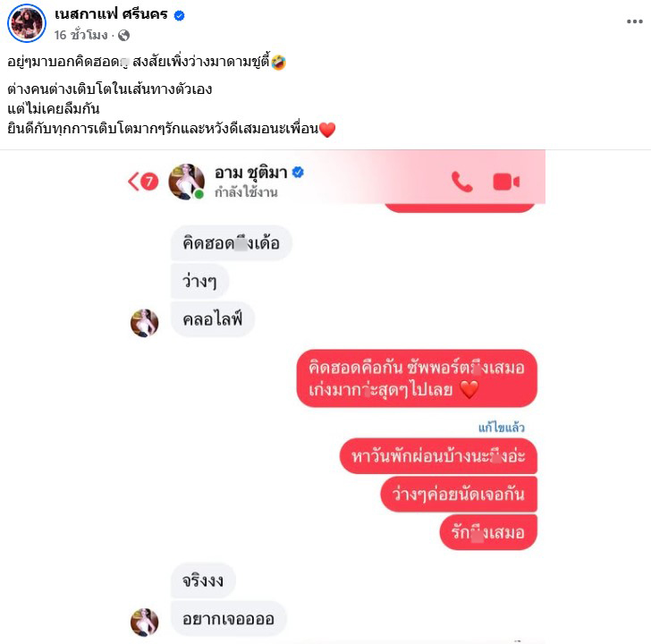Start a voice call with phone icon

461,182
